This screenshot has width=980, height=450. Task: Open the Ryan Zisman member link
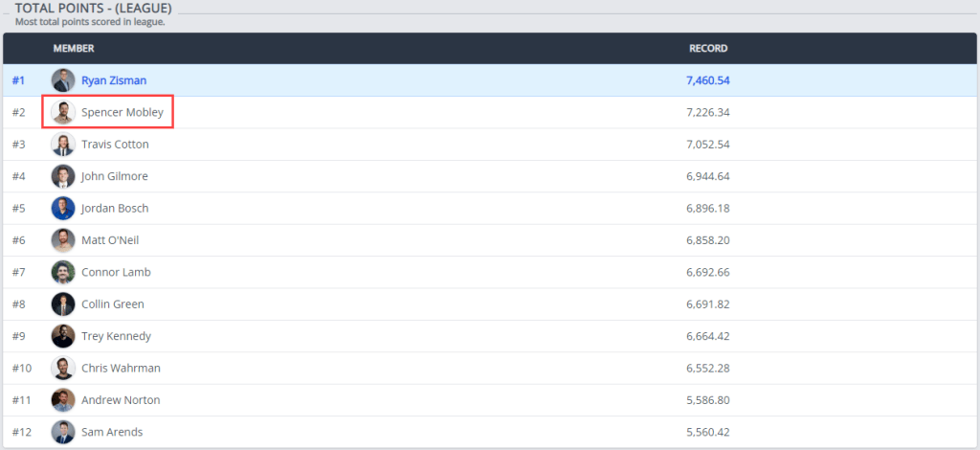click(x=114, y=80)
